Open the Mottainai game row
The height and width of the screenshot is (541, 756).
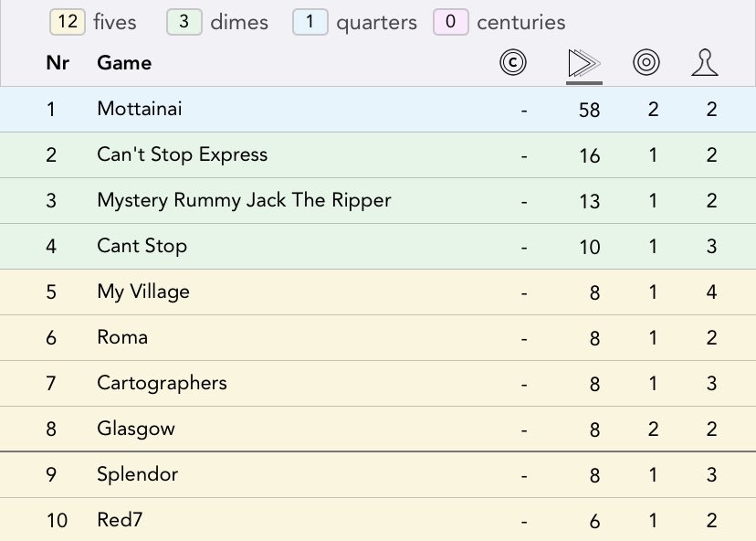click(378, 110)
